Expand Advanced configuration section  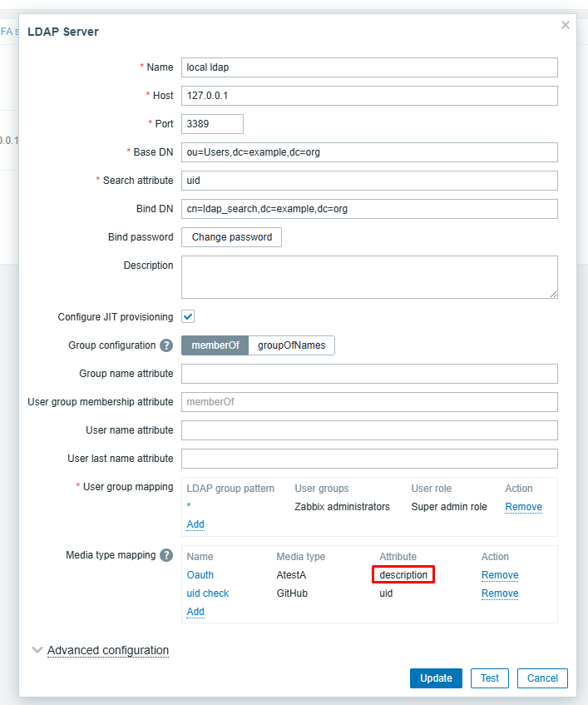coord(107,650)
